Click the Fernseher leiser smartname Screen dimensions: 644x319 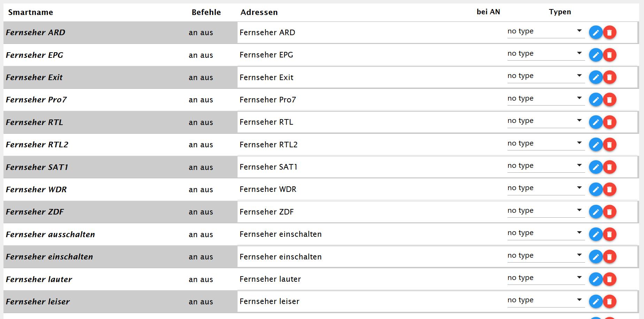pyautogui.click(x=38, y=302)
